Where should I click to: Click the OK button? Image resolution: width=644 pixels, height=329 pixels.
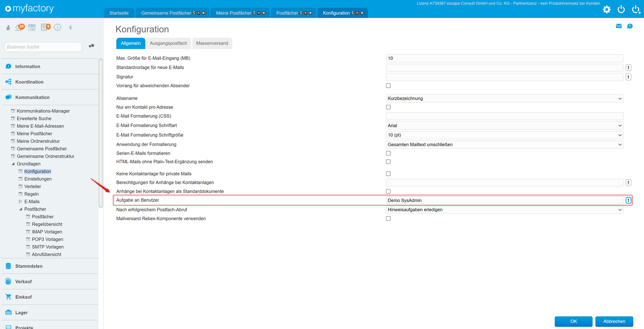point(574,321)
